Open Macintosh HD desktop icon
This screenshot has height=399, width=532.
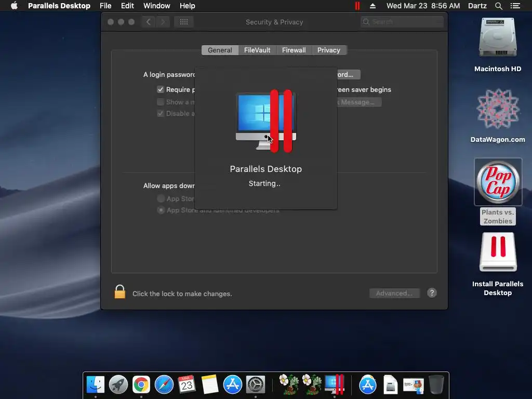click(x=498, y=37)
